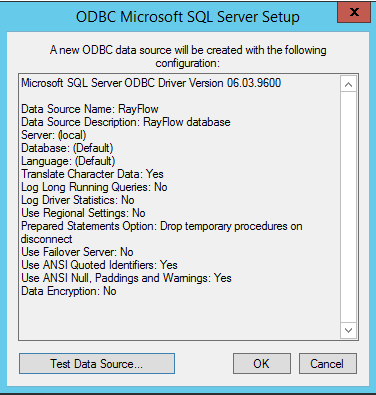Click the Test Data Source button
The width and height of the screenshot is (376, 395).
97,363
